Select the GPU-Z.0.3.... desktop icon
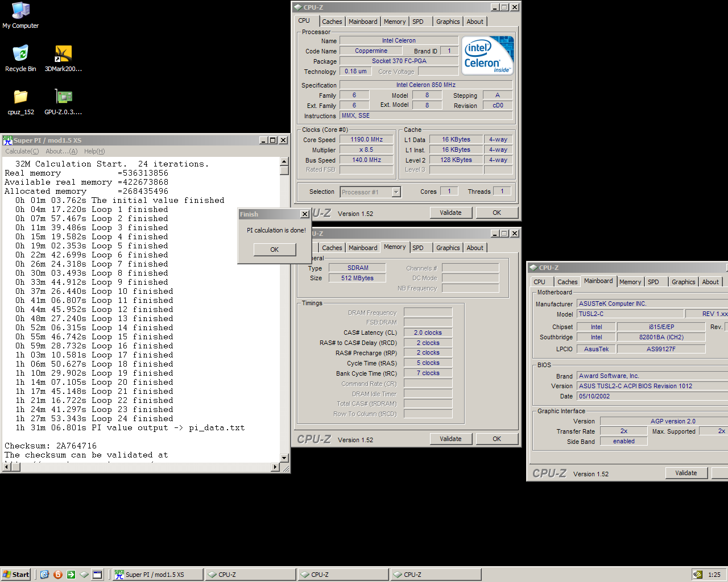 (x=63, y=102)
